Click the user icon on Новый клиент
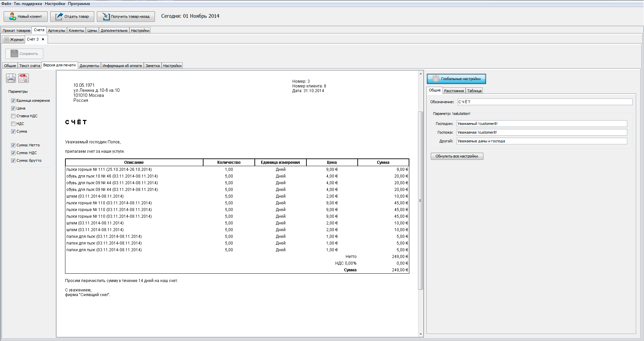The height and width of the screenshot is (341, 644). [12, 16]
